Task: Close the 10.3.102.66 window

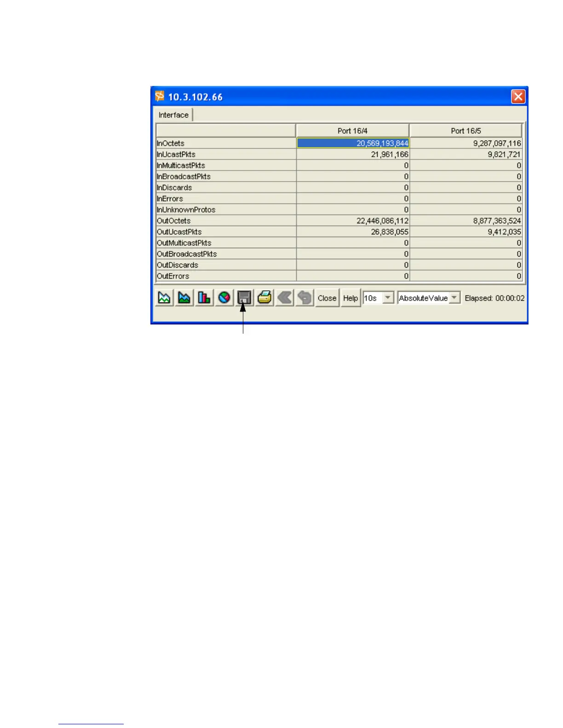Action: pos(518,97)
